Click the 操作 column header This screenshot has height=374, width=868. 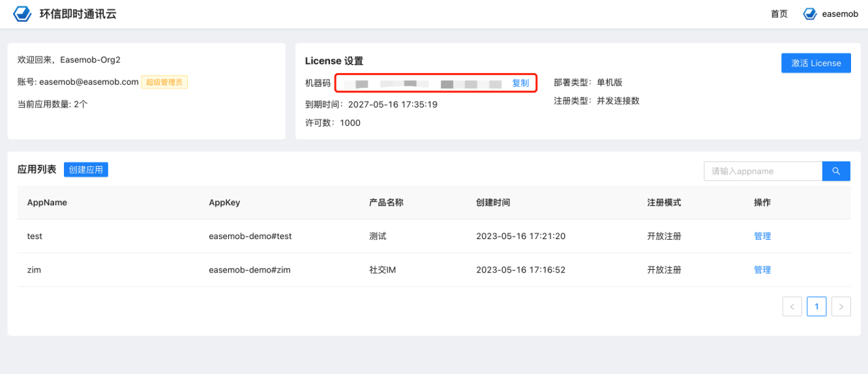(x=762, y=203)
